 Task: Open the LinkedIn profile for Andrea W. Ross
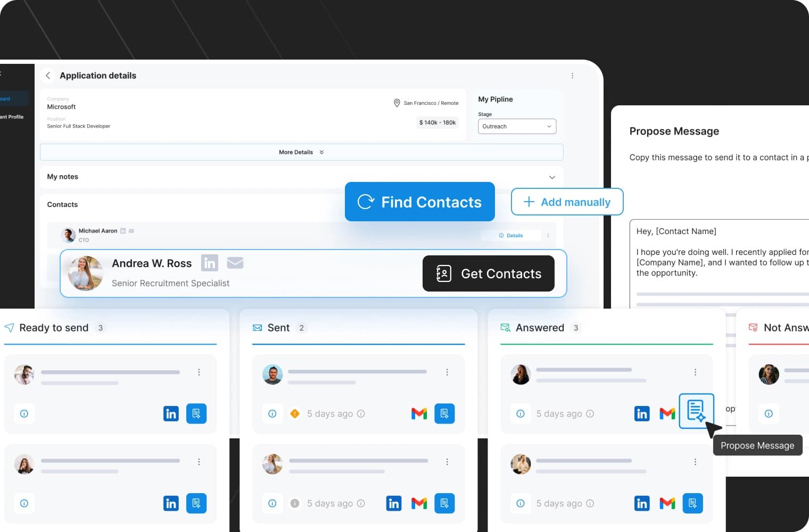[210, 262]
